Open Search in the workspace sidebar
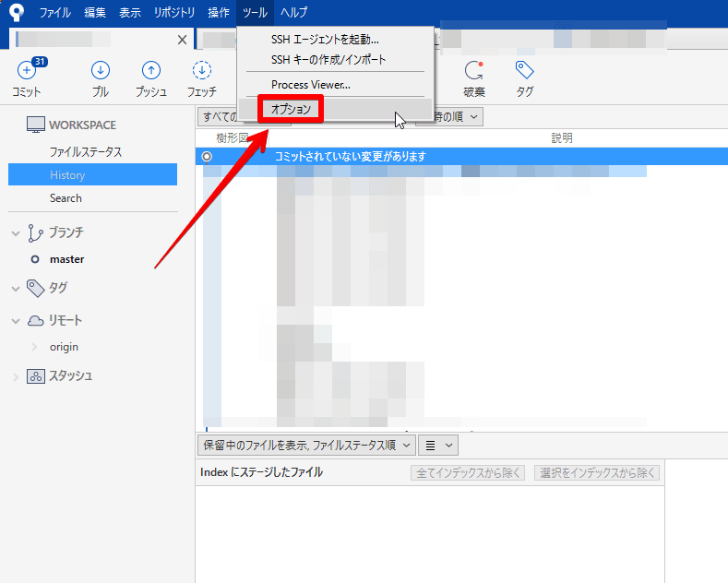Viewport: 728px width, 583px height. click(66, 198)
